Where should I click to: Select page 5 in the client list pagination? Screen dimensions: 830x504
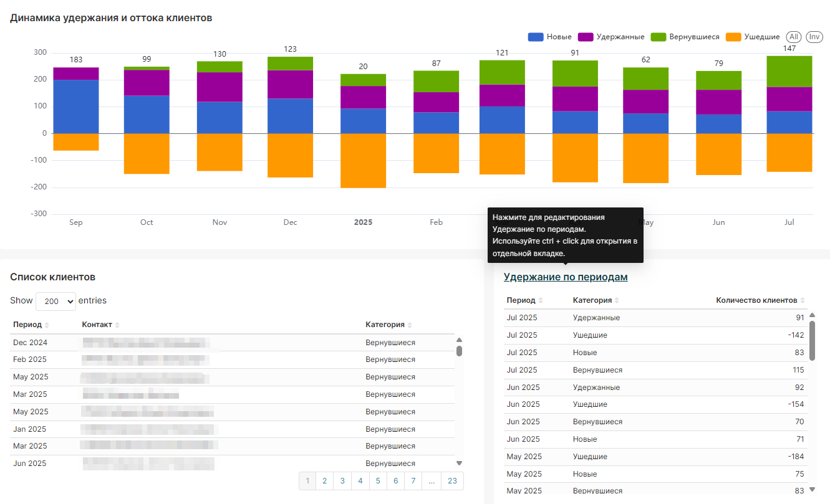(x=378, y=481)
